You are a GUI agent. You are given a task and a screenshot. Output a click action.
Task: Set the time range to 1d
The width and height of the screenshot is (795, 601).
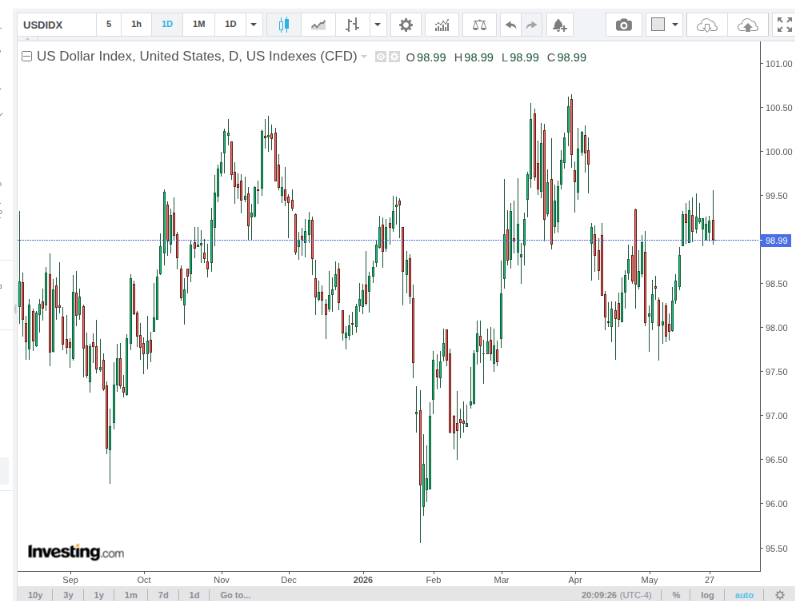194,595
